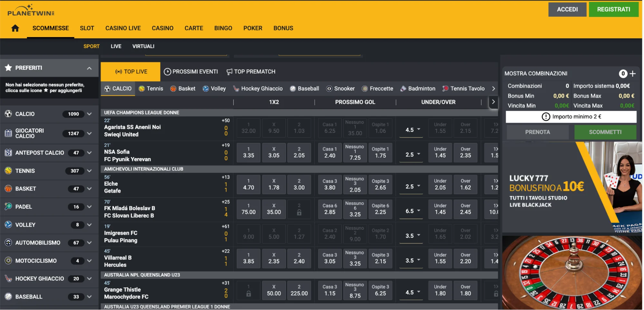Click the Preferiti star icon
This screenshot has width=644, height=310.
[8, 68]
